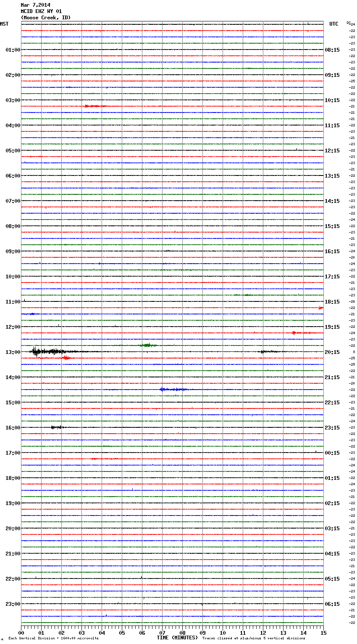
Task: Click the date label Mar 7,2014
Action: tap(35, 5)
